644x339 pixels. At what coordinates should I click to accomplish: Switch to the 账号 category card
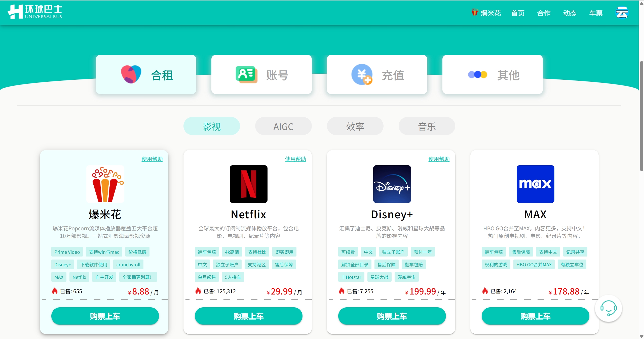click(261, 75)
